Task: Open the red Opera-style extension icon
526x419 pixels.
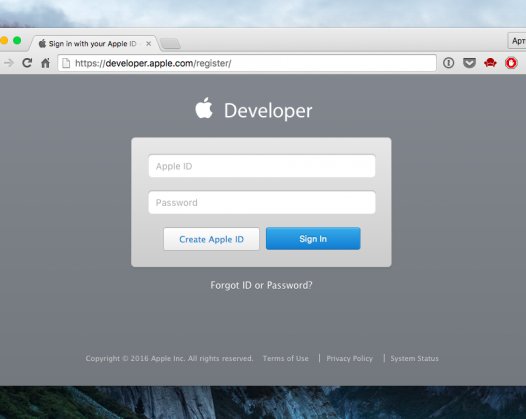Action: [511, 63]
